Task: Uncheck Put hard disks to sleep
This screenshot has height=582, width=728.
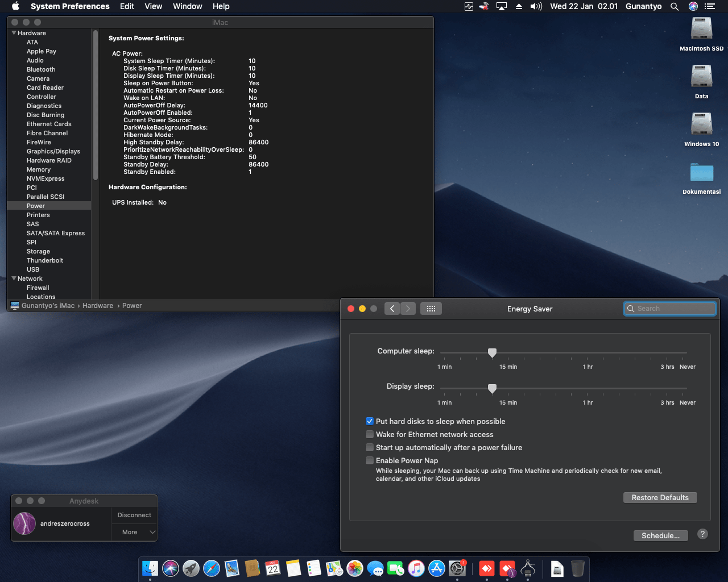Action: tap(370, 421)
